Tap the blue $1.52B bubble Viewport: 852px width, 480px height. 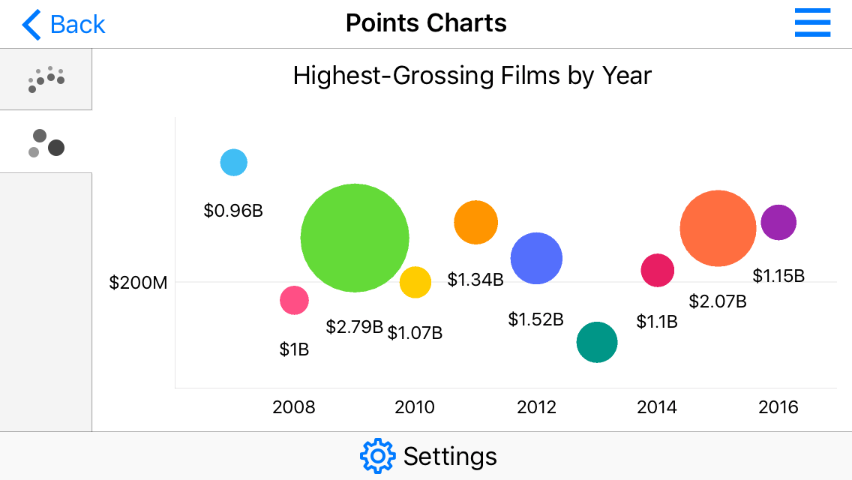click(x=537, y=258)
